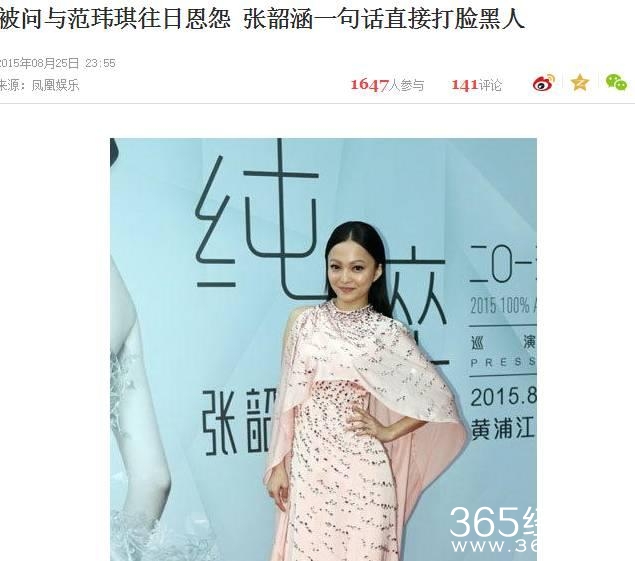This screenshot has height=561, width=635.
Task: Click the 365 watermark on the photo
Action: [x=493, y=529]
